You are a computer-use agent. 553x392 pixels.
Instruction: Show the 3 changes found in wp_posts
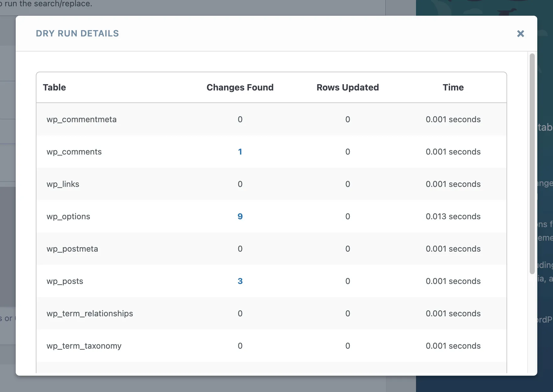click(240, 281)
